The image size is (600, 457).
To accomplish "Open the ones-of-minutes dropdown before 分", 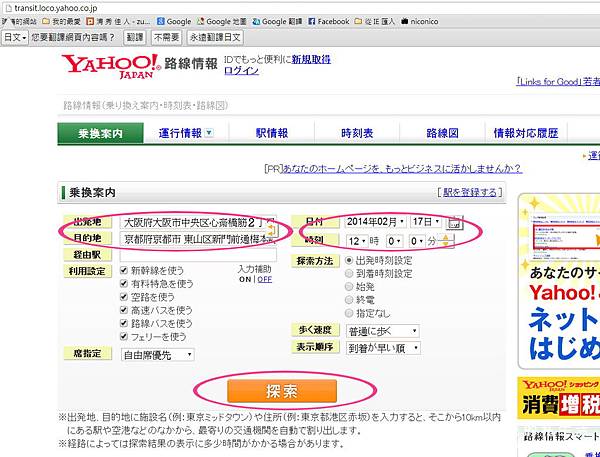I will pos(417,241).
